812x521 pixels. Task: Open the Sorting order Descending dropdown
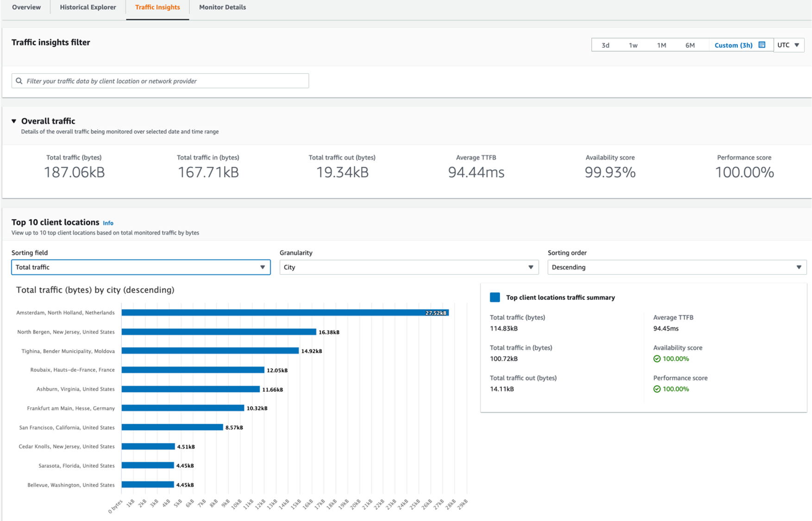(x=676, y=267)
